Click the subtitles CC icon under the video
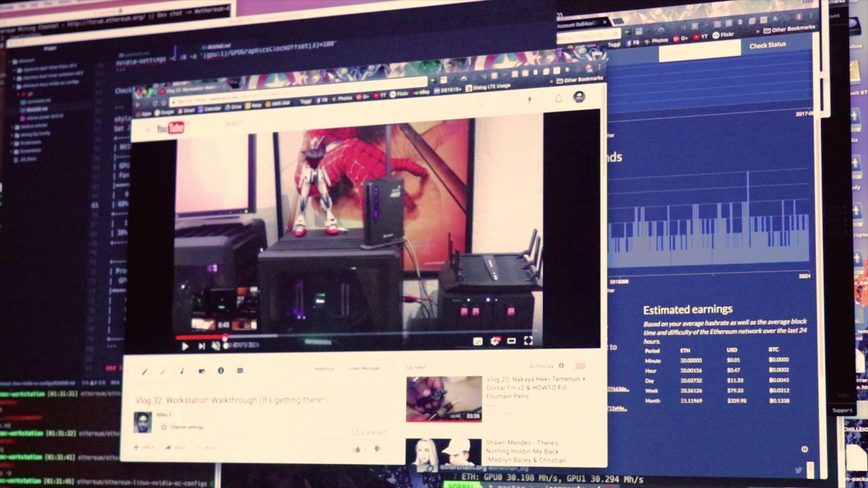 [240, 371]
